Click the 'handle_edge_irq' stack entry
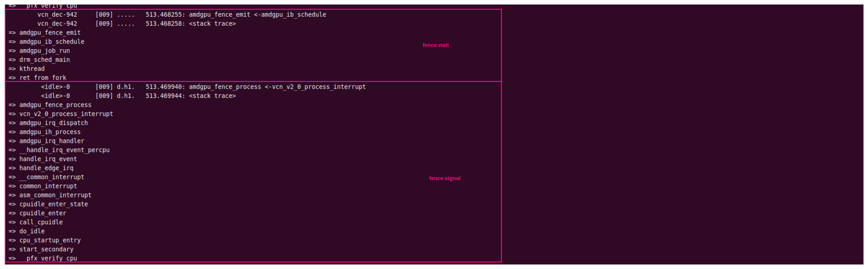 pos(46,168)
